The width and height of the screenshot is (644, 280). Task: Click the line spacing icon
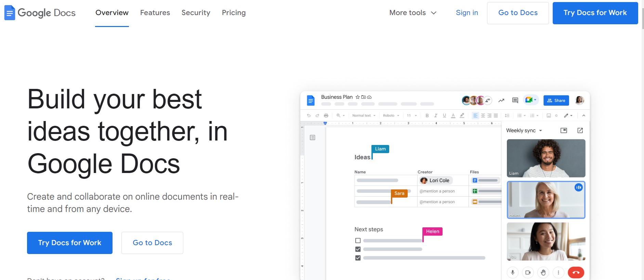click(507, 116)
